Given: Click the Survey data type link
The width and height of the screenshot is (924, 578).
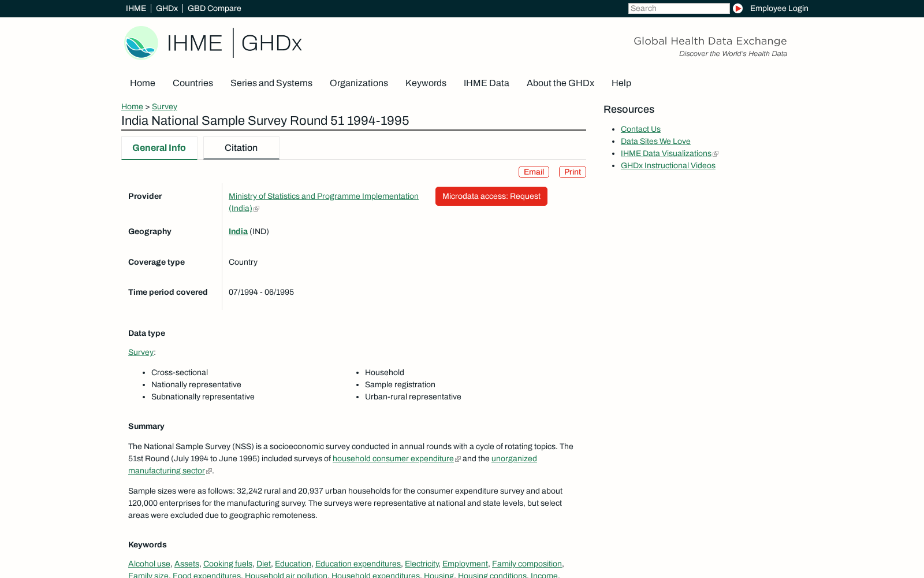Looking at the screenshot, I should [x=141, y=352].
